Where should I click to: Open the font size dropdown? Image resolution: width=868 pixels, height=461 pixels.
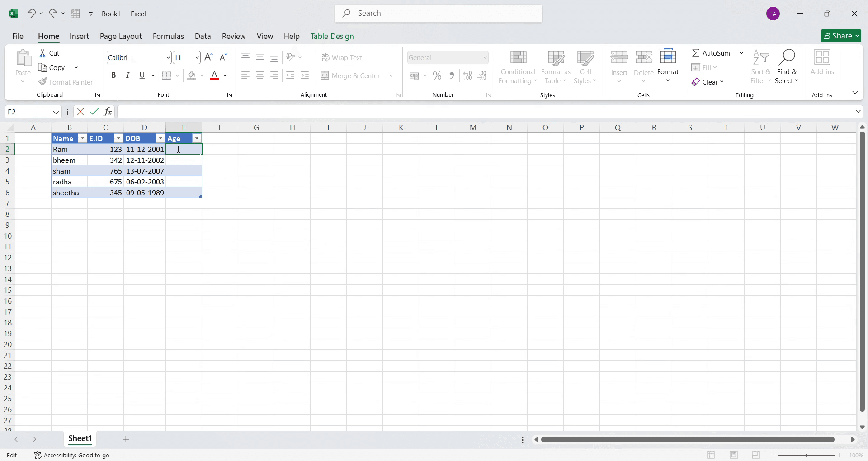point(197,57)
